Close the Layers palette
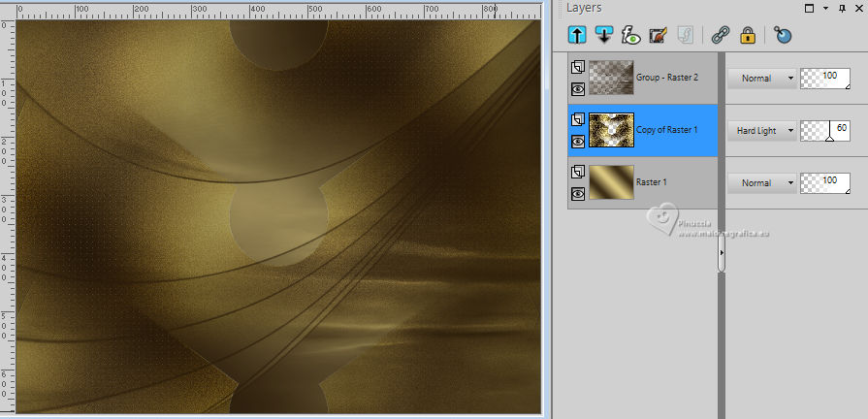This screenshot has height=419, width=868. coord(857,9)
